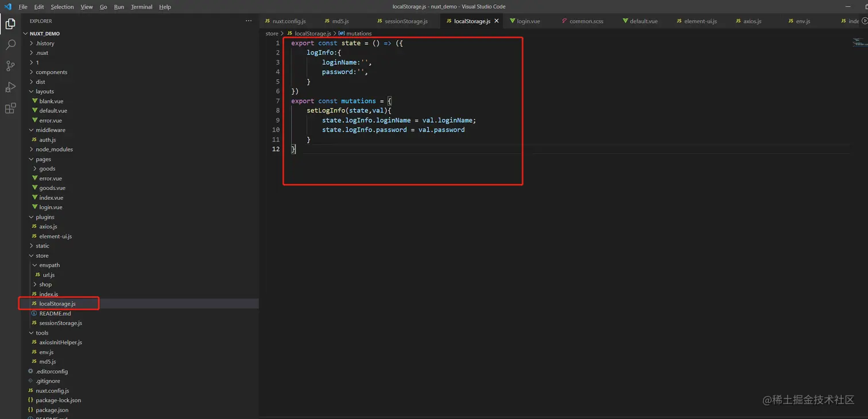Open axios.js in the plugins folder

coord(48,227)
